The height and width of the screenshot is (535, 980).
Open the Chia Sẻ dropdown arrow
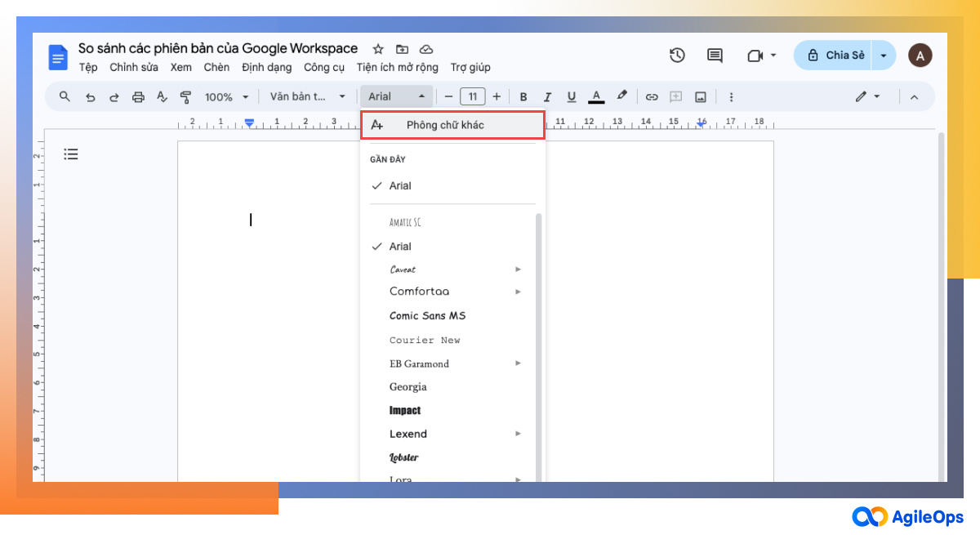click(883, 55)
